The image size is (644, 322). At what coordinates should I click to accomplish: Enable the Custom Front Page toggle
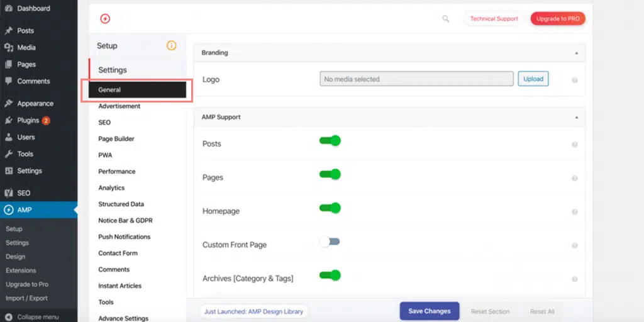point(330,241)
